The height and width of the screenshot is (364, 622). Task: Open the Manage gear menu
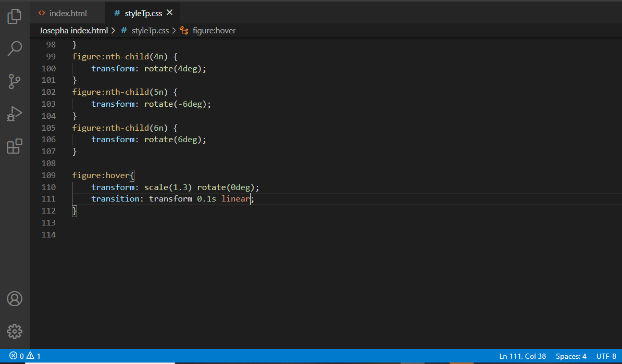(15, 332)
